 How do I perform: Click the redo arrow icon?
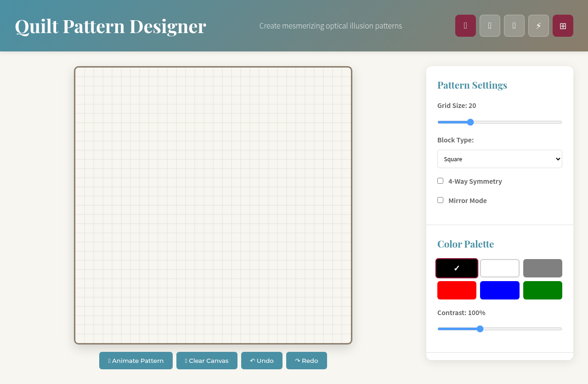pos(297,361)
